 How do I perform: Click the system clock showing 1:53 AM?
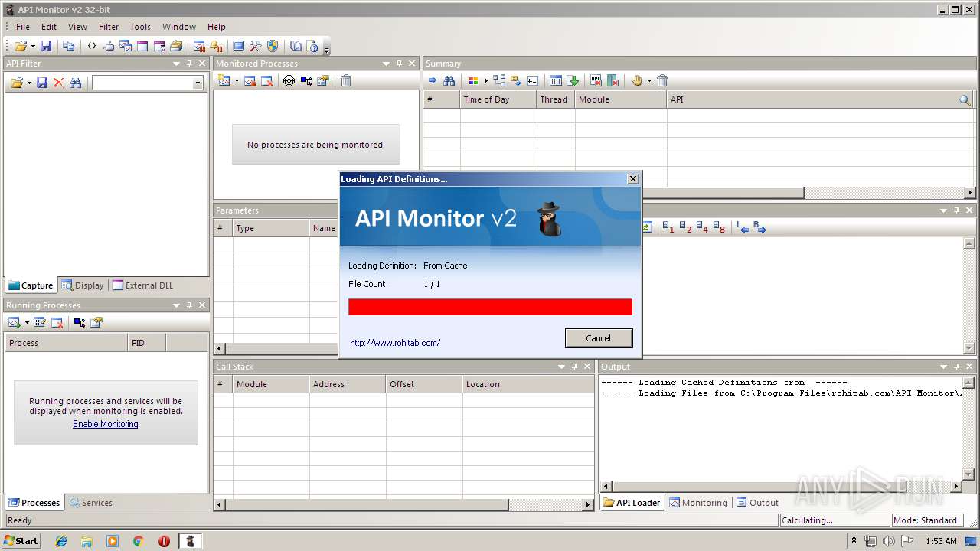(x=941, y=541)
